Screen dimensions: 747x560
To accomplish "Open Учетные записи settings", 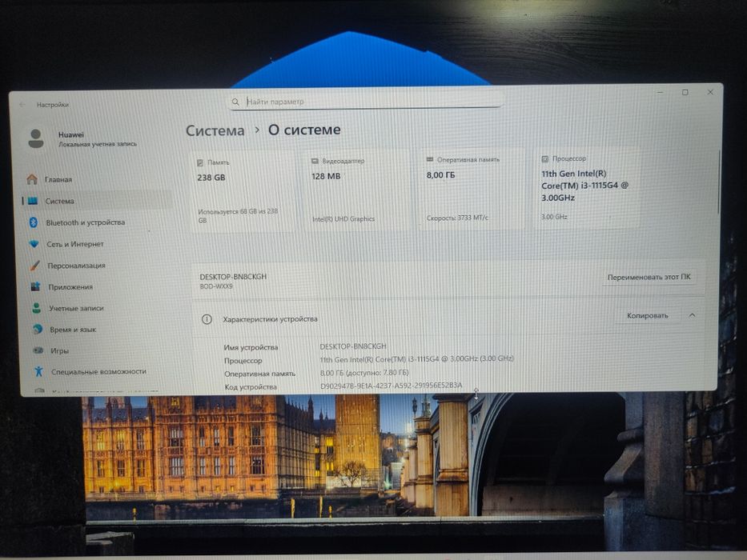I will coord(100,308).
